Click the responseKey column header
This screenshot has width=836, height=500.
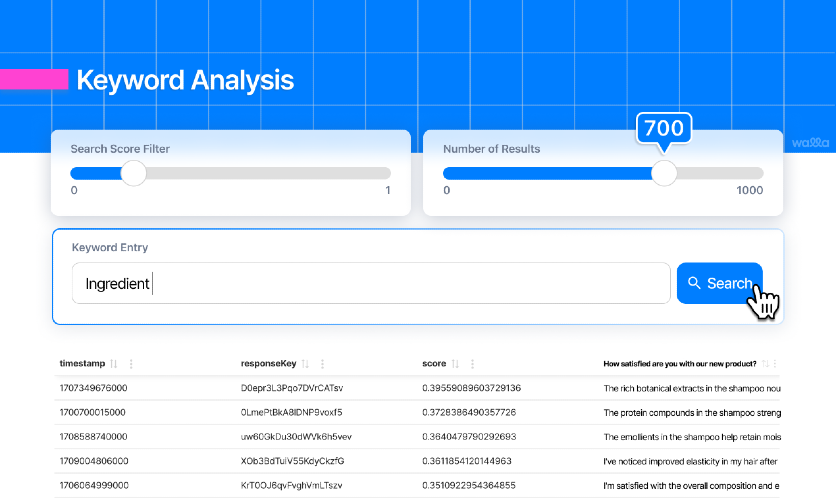tap(268, 364)
